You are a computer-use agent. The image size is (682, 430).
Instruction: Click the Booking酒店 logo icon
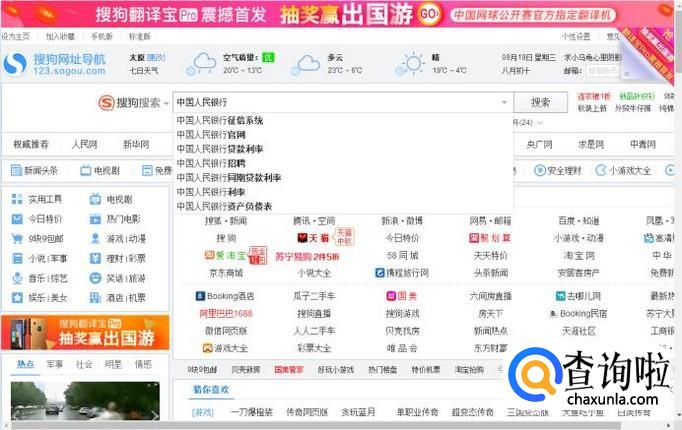200,296
